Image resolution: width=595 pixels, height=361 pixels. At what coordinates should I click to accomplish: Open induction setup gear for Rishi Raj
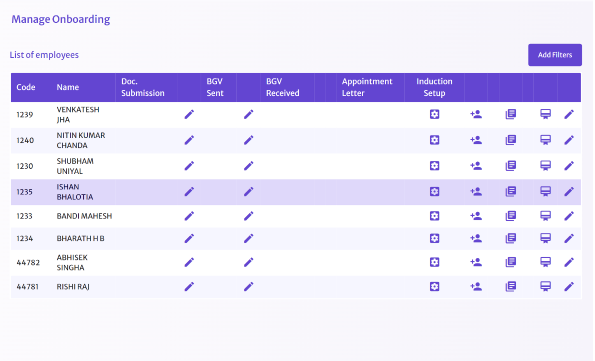434,287
